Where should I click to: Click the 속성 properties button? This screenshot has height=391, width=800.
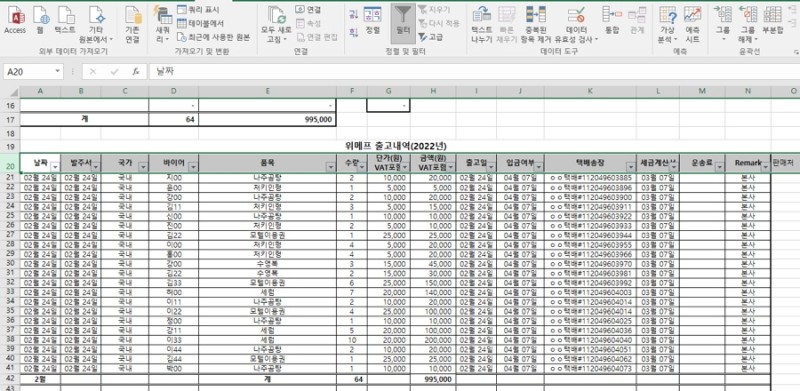309,23
